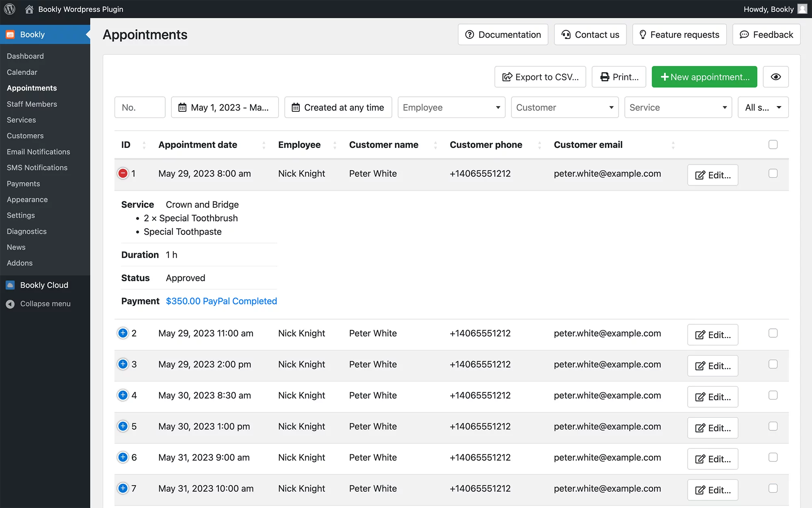Check the box for appointment 2
This screenshot has height=508, width=812.
[x=773, y=333]
